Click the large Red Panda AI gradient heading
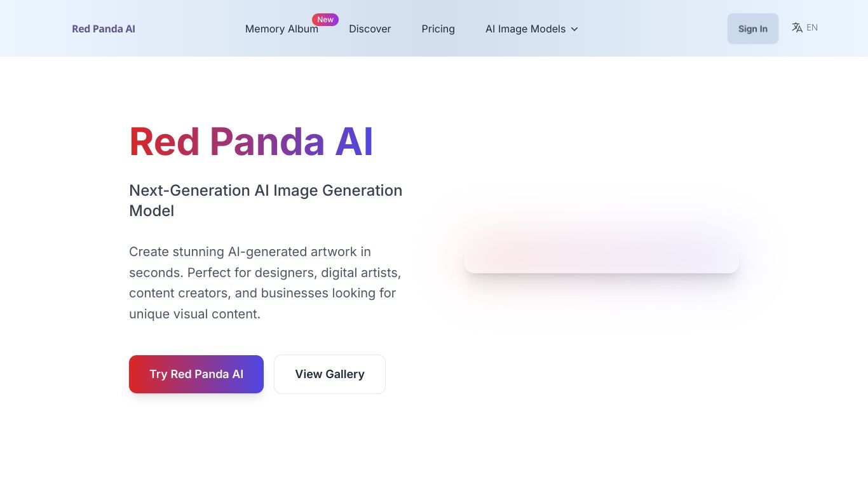Screen dimensions: 868x488 coord(251,142)
